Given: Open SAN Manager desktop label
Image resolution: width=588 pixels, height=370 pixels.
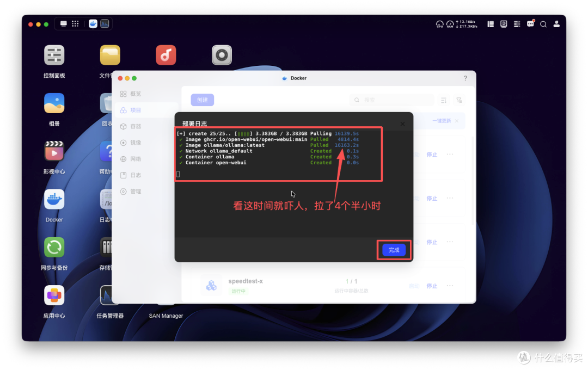Looking at the screenshot, I should 166,316.
